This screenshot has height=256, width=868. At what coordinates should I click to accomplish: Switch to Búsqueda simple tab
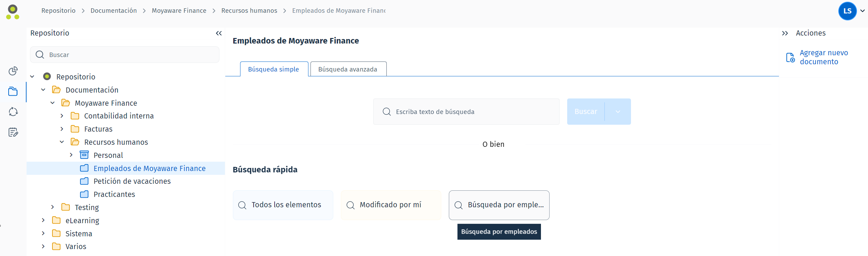coord(274,69)
